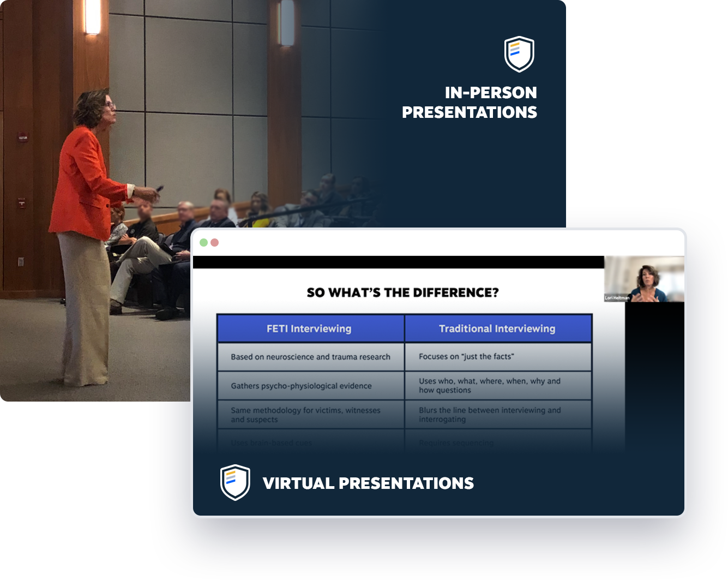
Task: Click the green dot in window titlebar
Action: (x=203, y=242)
